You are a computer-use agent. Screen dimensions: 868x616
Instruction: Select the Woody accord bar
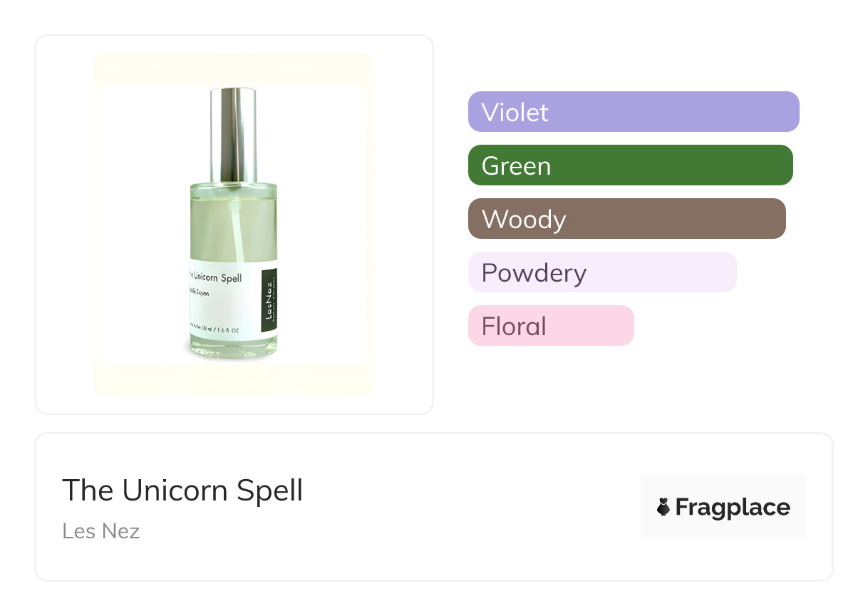[x=626, y=219]
